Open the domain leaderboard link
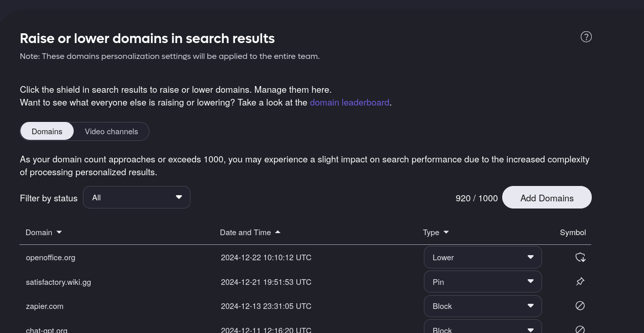The width and height of the screenshot is (644, 333). (x=349, y=102)
